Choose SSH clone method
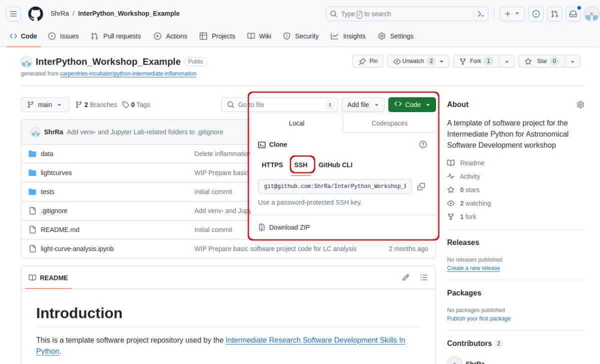This screenshot has height=364, width=600. 301,164
